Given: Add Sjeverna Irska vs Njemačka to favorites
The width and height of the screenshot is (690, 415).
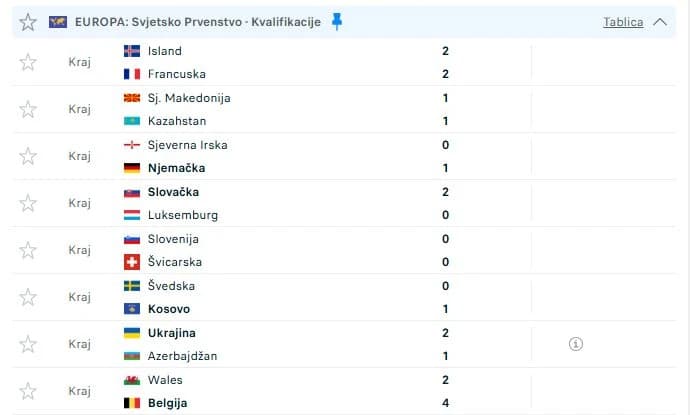Looking at the screenshot, I should coord(28,156).
